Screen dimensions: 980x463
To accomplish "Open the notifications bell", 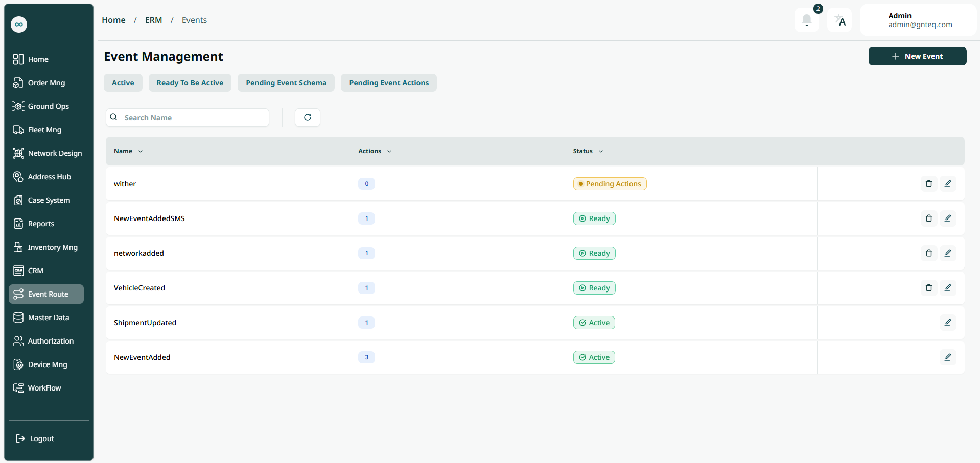I will (807, 20).
